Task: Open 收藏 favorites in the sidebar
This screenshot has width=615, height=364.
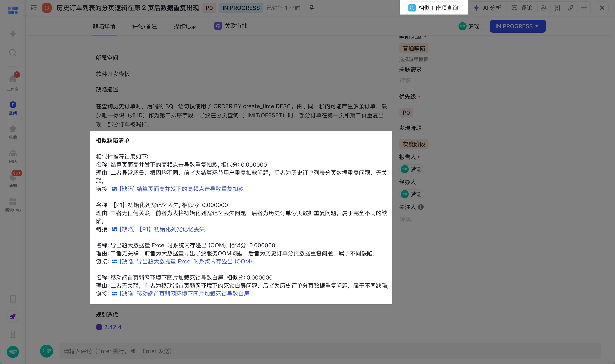Action: click(x=13, y=132)
